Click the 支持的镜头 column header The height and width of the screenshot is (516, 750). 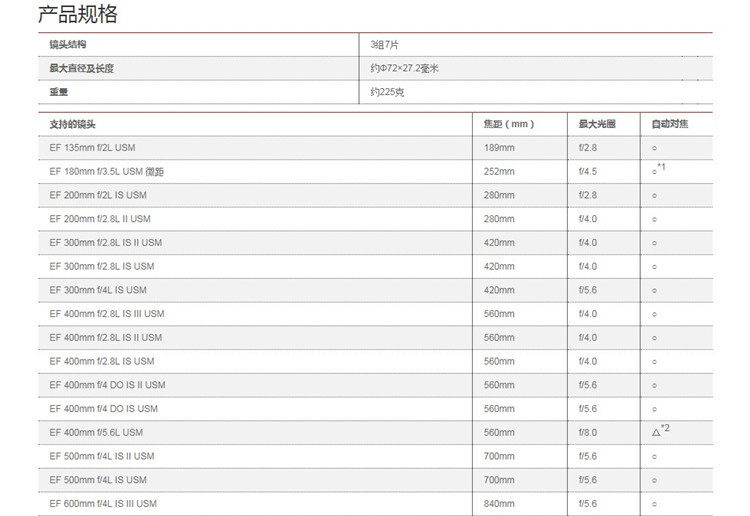tap(72, 124)
